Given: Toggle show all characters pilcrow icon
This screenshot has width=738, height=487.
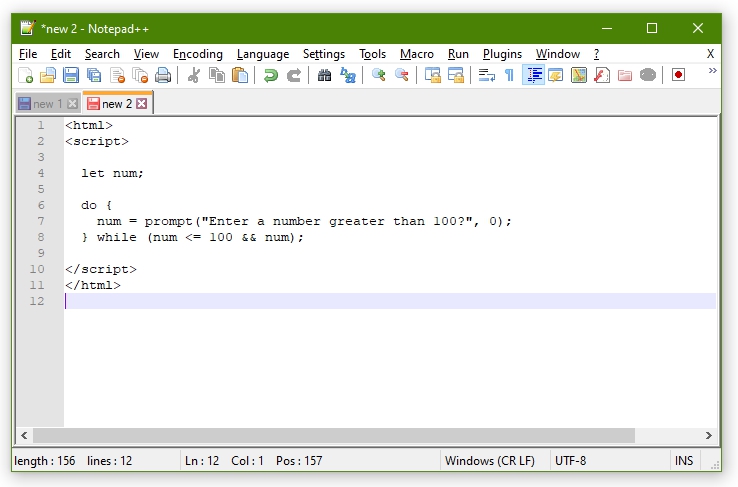Looking at the screenshot, I should click(509, 75).
